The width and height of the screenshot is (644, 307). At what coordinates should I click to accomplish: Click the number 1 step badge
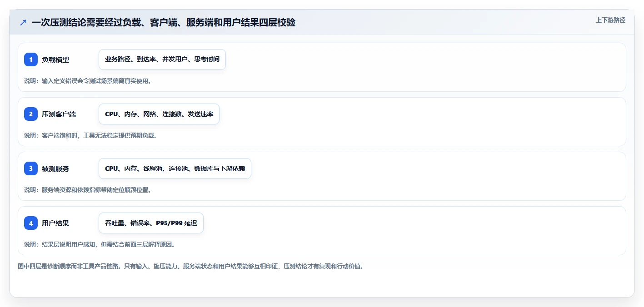(x=31, y=59)
